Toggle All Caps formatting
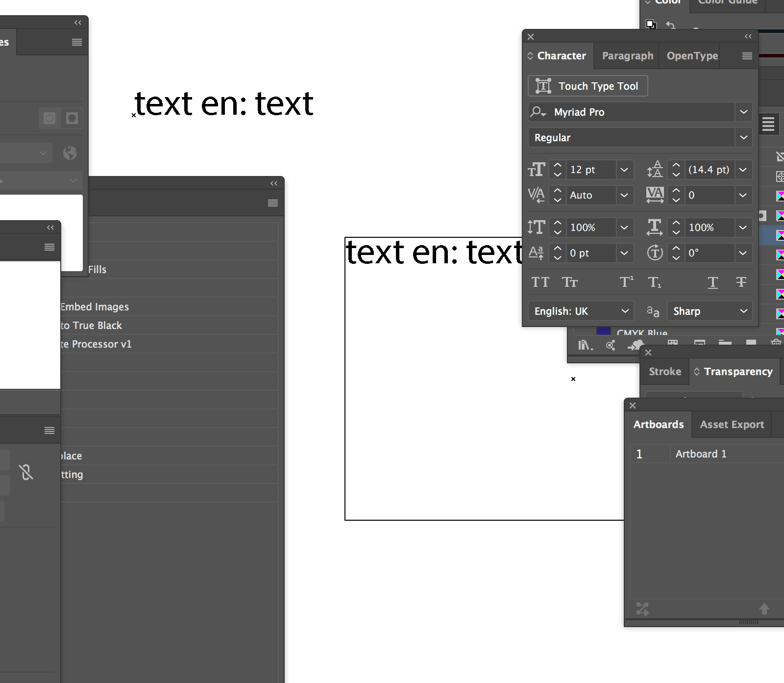 [x=540, y=282]
